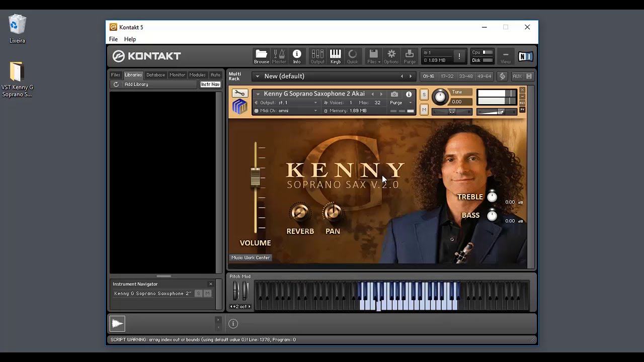
Task: Mute the instrument with M button
Action: [x=424, y=110]
